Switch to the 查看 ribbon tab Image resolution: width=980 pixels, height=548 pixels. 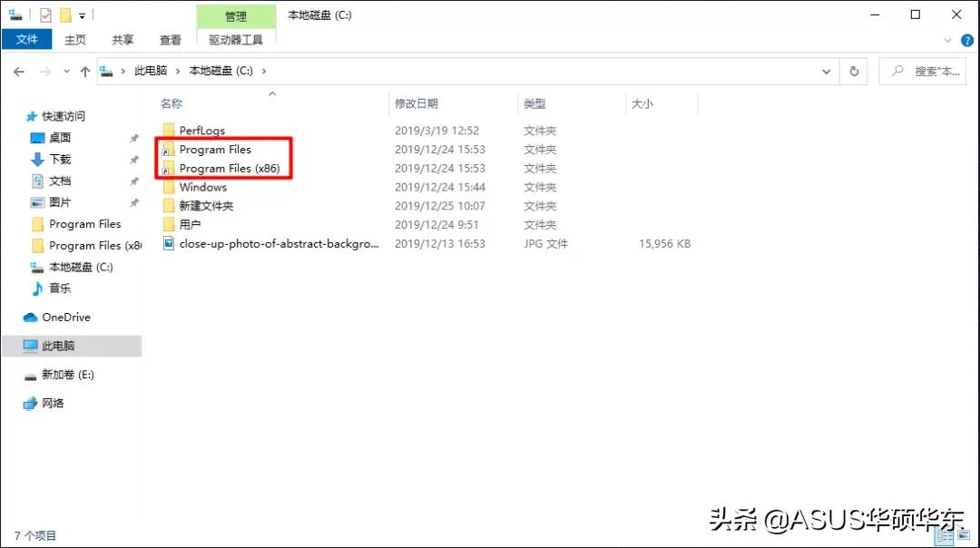(x=171, y=40)
